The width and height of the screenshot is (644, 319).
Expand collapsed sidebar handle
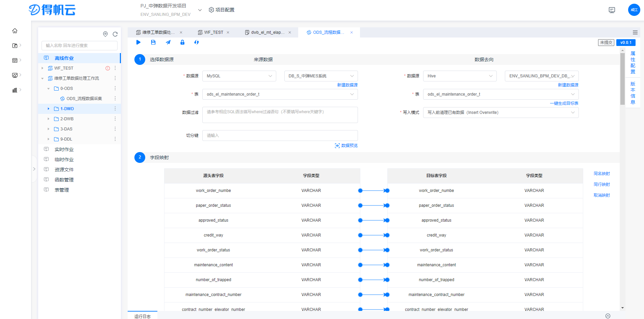34,169
